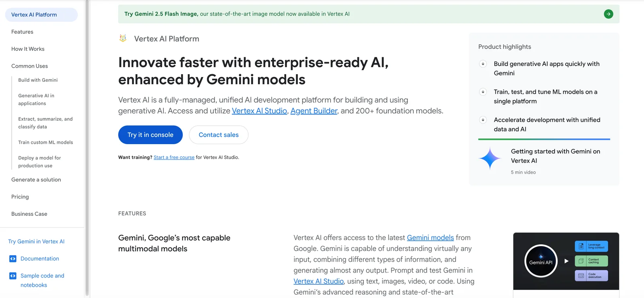644x298 pixels.
Task: Click the Gemini sparkle star icon
Action: pos(490,158)
